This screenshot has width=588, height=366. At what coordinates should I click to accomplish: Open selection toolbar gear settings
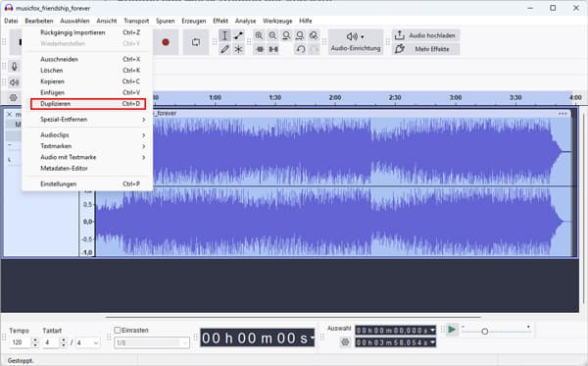345,342
